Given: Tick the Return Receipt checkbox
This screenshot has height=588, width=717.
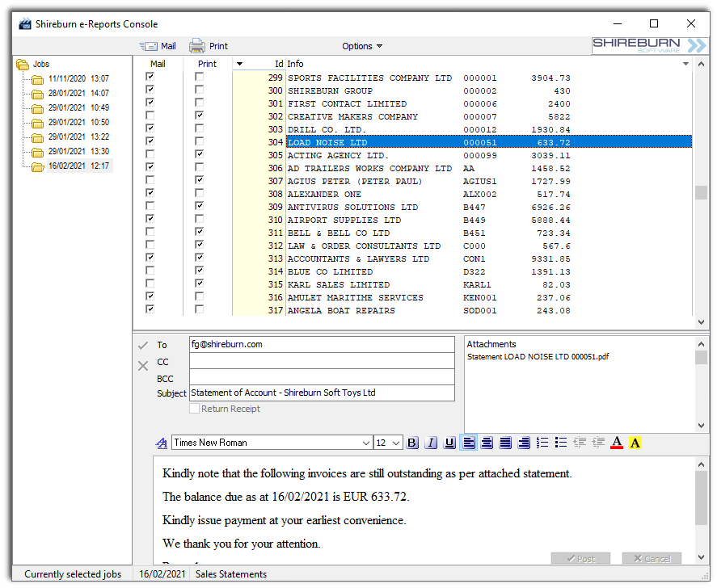Looking at the screenshot, I should [x=194, y=409].
